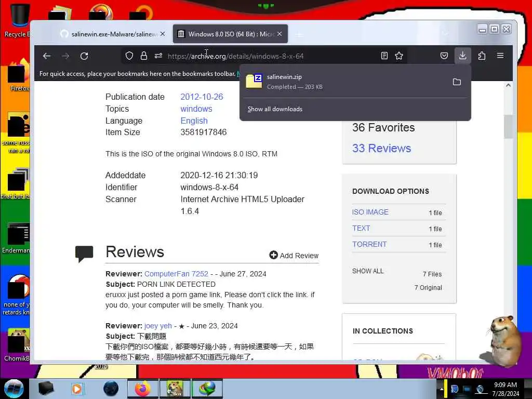The image size is (532, 399).
Task: Click SHOW ALL files
Action: pyautogui.click(x=368, y=271)
